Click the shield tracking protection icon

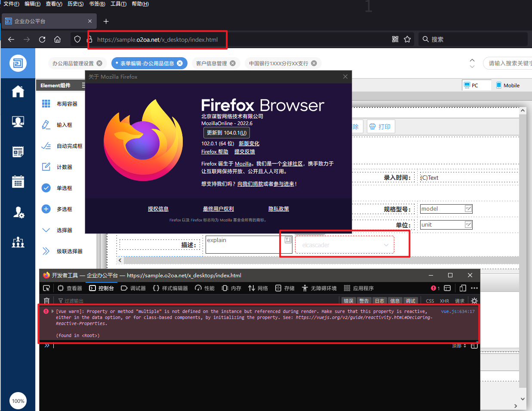(x=77, y=39)
